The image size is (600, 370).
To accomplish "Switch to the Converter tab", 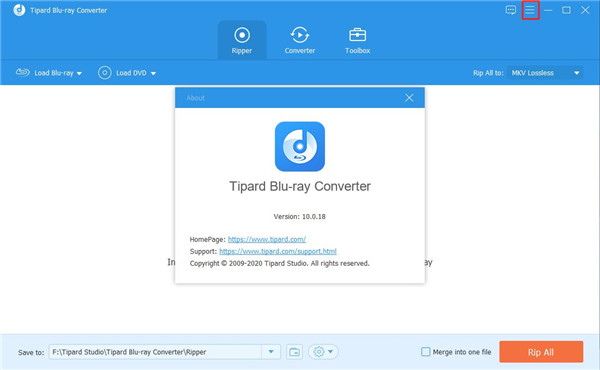I will (300, 41).
